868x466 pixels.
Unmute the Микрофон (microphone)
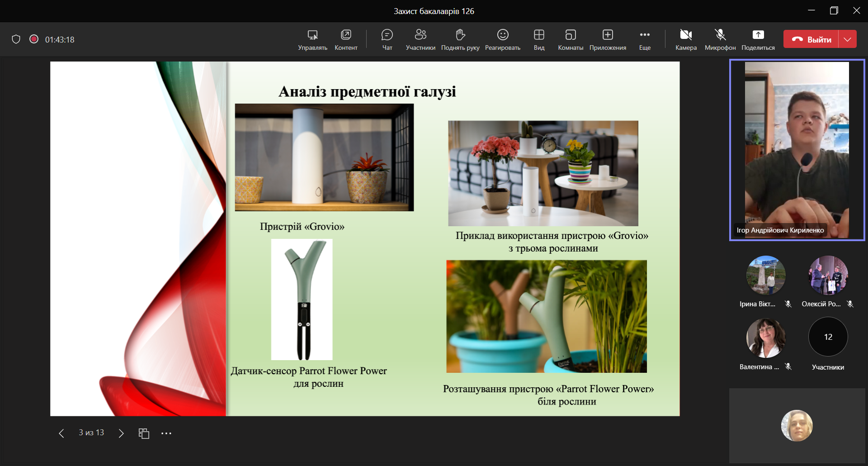click(x=720, y=40)
